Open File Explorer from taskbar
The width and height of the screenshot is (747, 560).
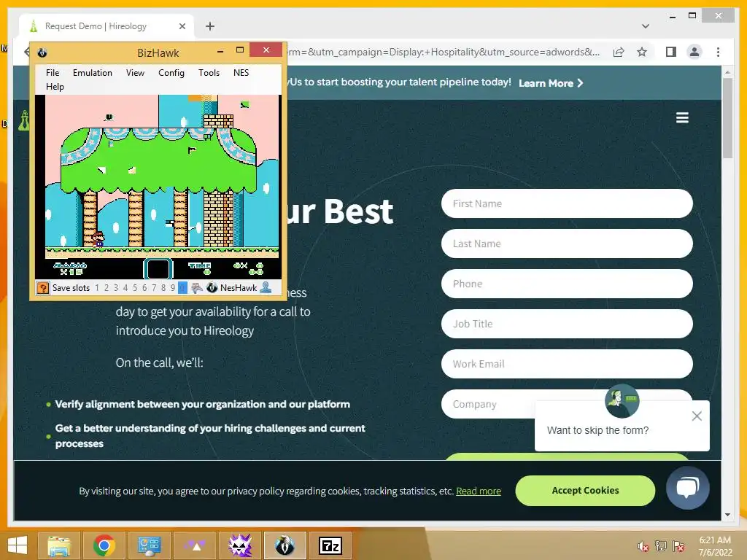coord(58,545)
